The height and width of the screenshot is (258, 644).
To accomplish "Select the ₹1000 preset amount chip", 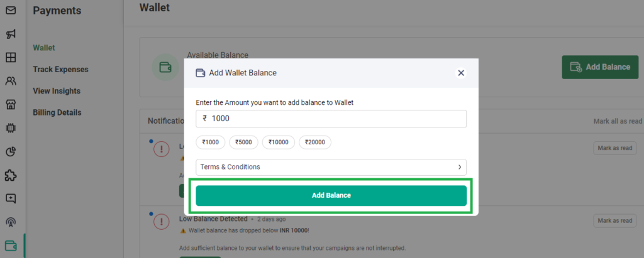I will (210, 142).
